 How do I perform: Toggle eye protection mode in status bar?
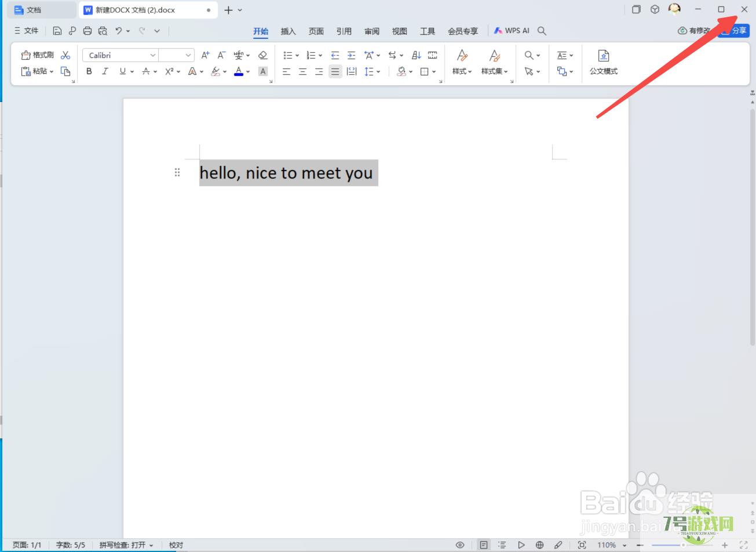tap(460, 545)
